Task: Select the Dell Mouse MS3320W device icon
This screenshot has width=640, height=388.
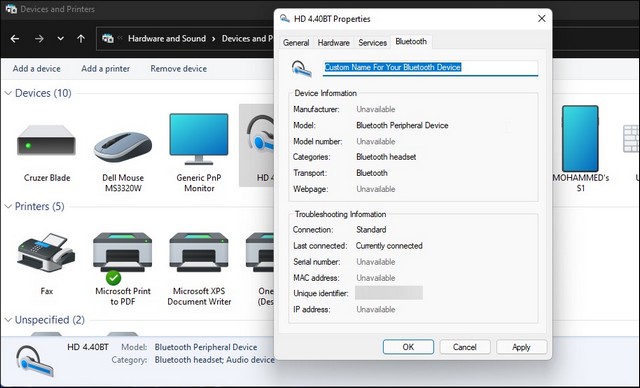Action: pos(122,146)
